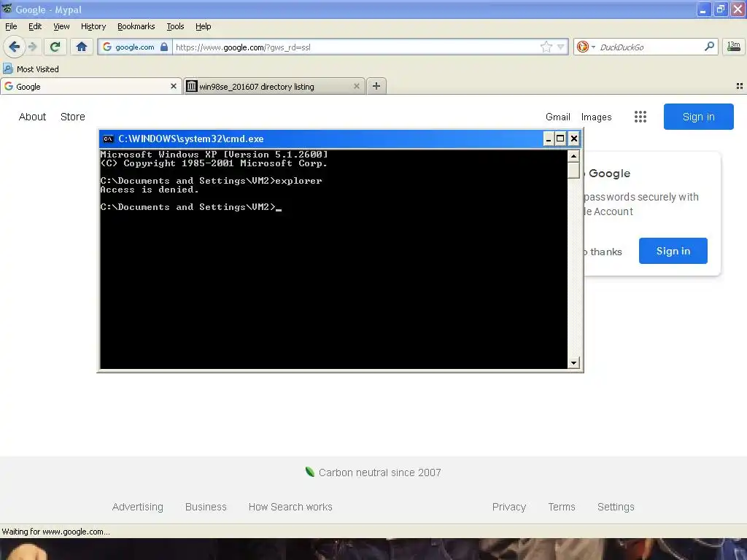Click the cmd scrollbar thumb

coord(573,170)
